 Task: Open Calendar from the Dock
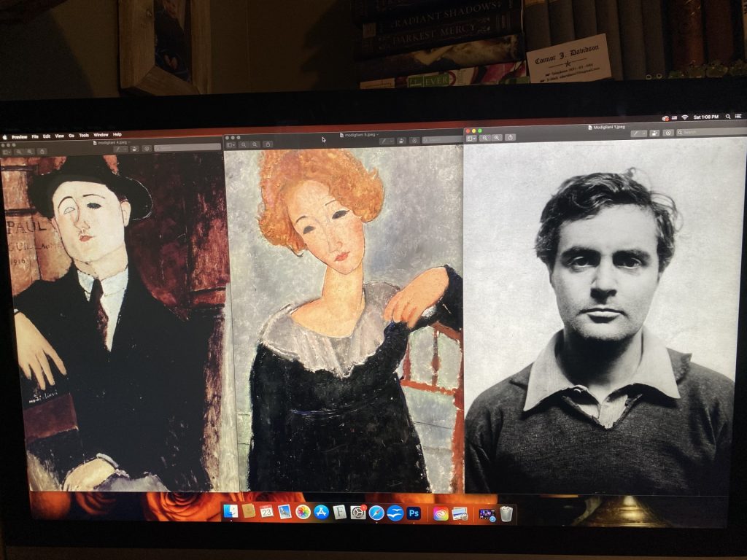click(x=266, y=512)
